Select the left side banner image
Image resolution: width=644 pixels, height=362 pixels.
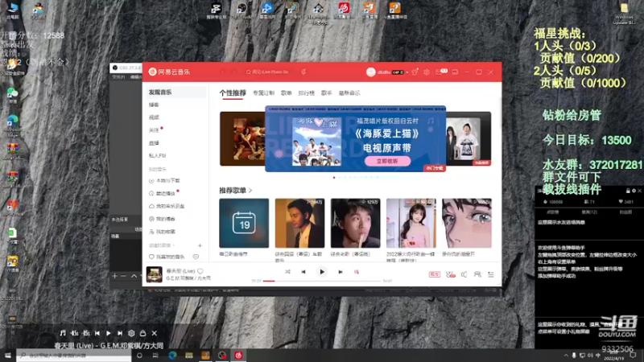coord(242,138)
